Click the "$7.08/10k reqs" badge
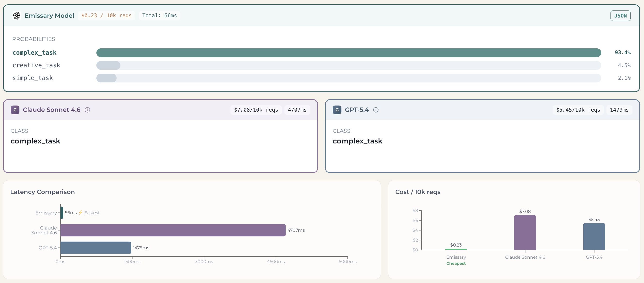 pyautogui.click(x=256, y=110)
